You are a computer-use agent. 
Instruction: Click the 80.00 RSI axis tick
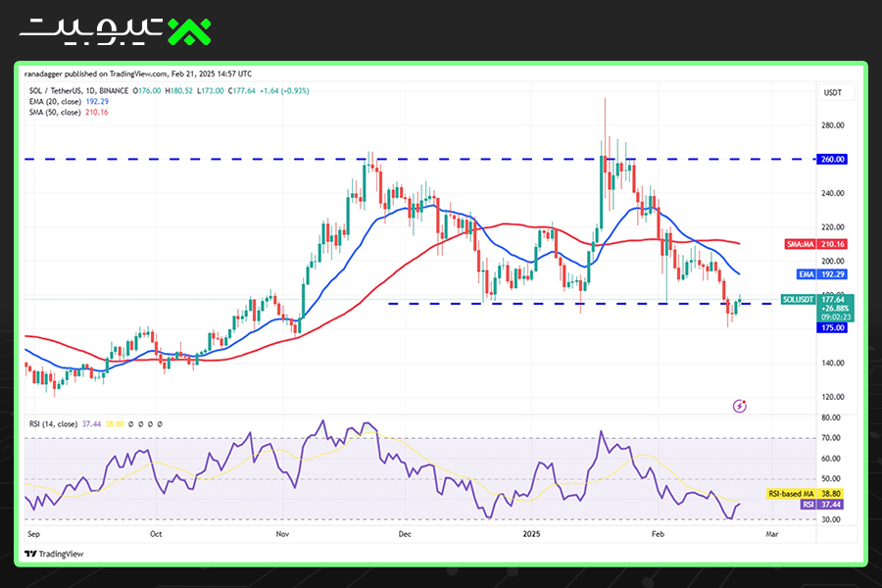(831, 417)
